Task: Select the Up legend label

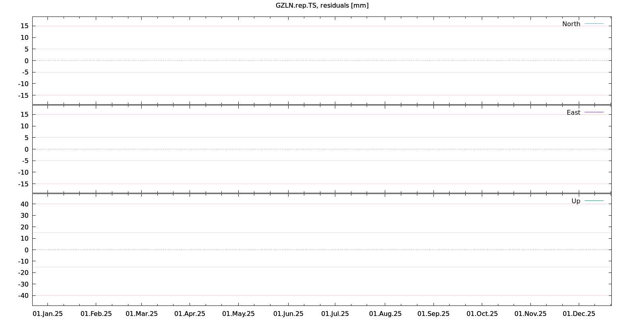Action: [x=576, y=201]
